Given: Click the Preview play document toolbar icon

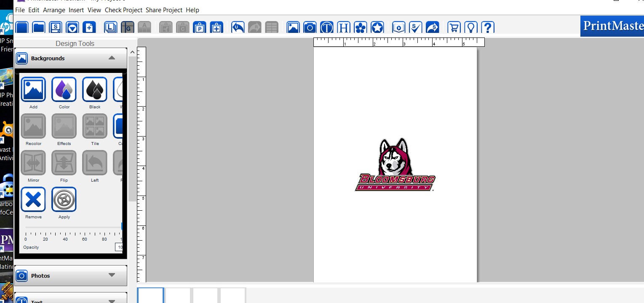Looking at the screenshot, I should pyautogui.click(x=398, y=27).
